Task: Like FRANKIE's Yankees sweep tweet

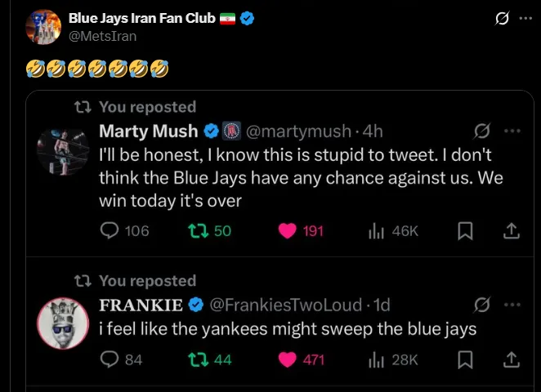Action: [287, 359]
